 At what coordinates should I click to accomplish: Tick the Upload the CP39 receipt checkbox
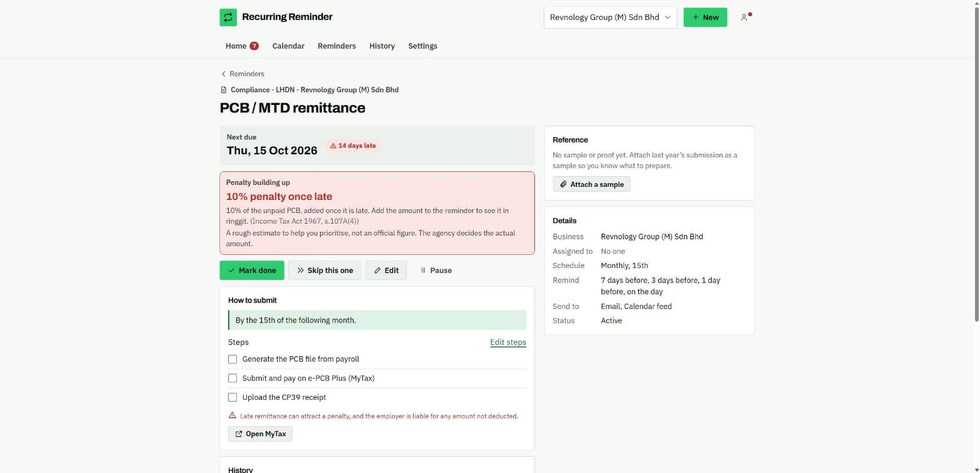[x=232, y=397]
